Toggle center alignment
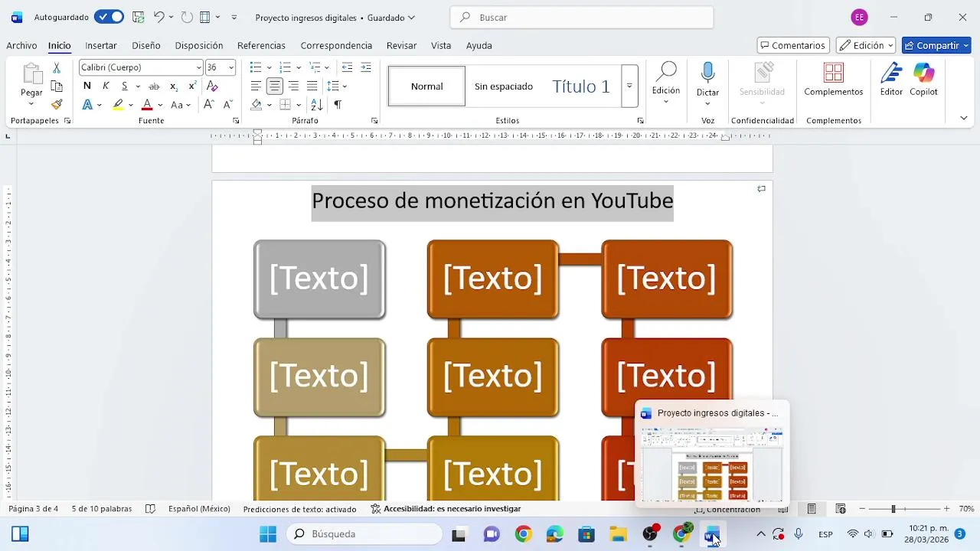Image resolution: width=980 pixels, height=551 pixels. click(x=275, y=86)
